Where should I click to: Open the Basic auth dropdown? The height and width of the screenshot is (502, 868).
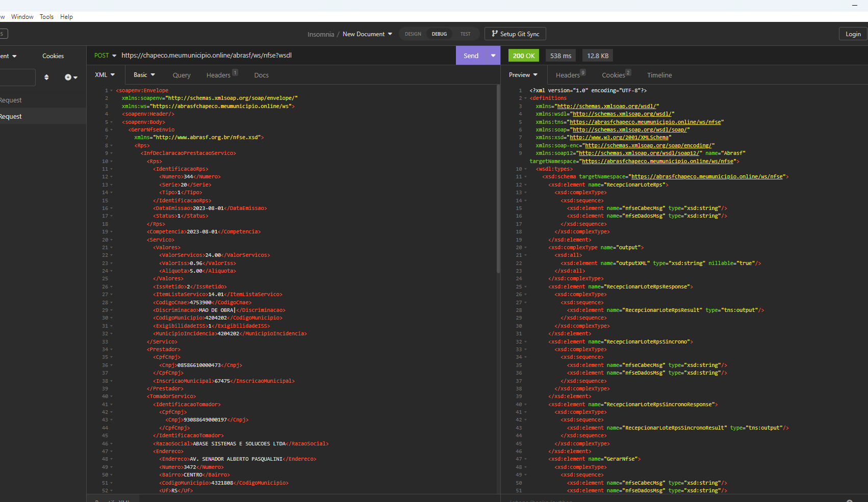point(144,75)
